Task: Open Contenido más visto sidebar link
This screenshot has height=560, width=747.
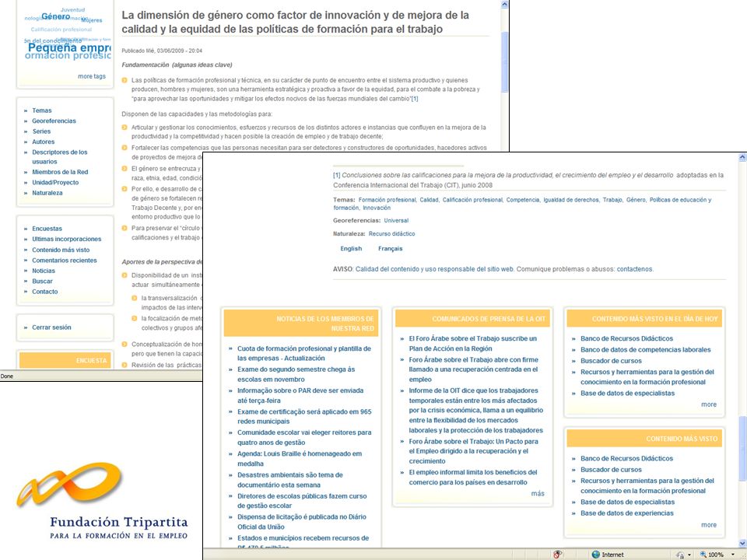Action: coord(61,250)
